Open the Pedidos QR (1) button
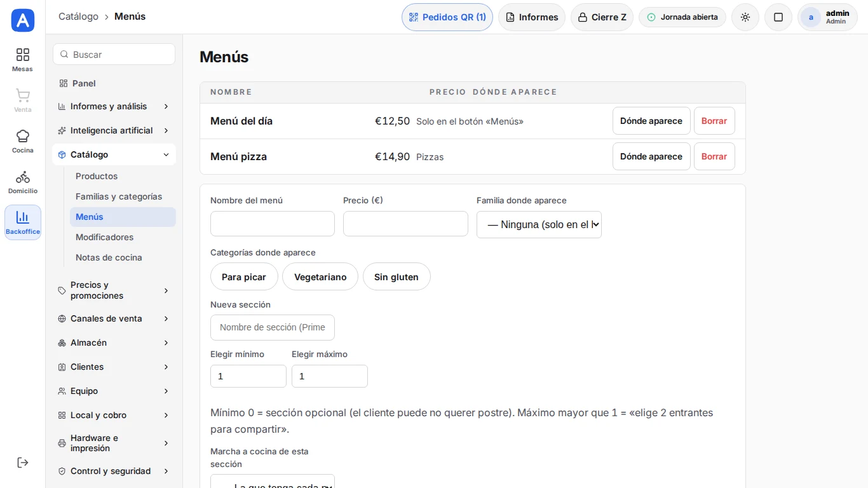Viewport: 868px width, 488px height. click(x=447, y=17)
